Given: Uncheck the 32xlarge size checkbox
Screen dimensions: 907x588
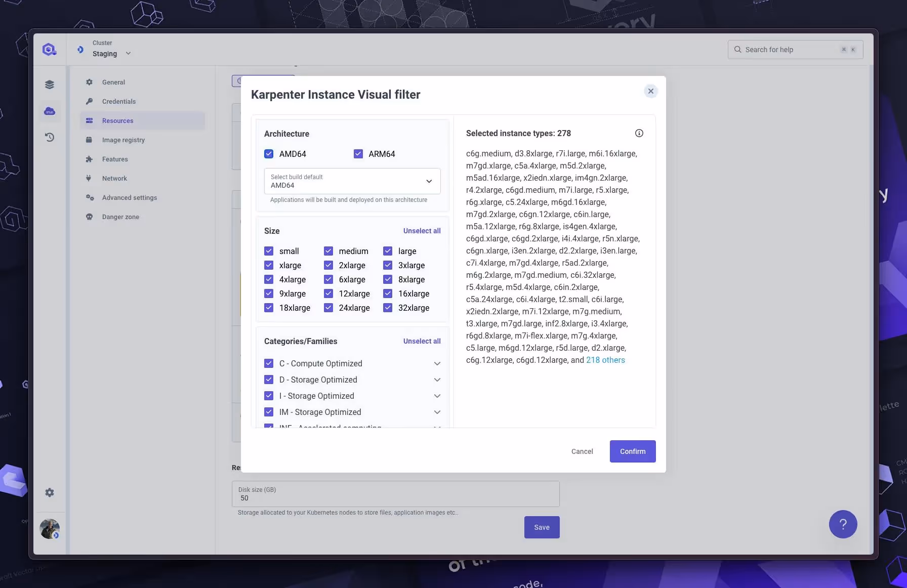Looking at the screenshot, I should 388,308.
